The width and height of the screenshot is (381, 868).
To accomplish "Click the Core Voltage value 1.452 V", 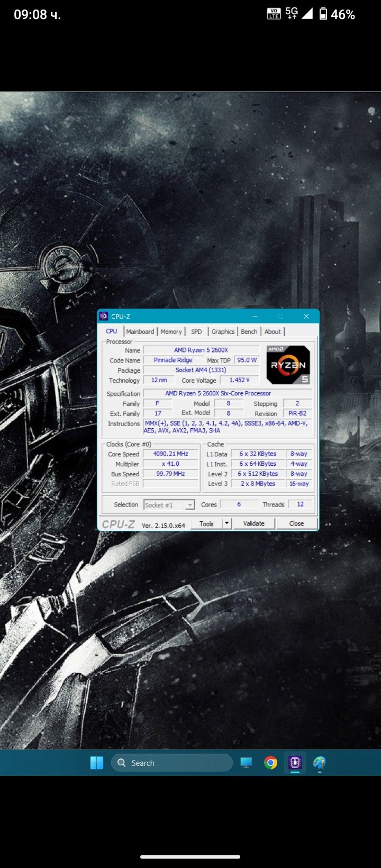I will (240, 380).
